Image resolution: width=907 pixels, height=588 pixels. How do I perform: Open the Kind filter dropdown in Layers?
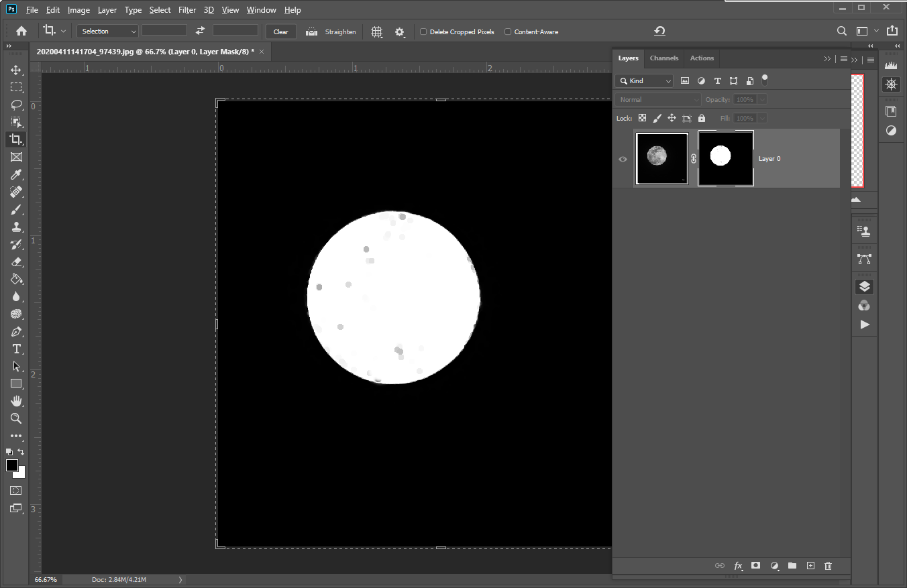point(644,80)
